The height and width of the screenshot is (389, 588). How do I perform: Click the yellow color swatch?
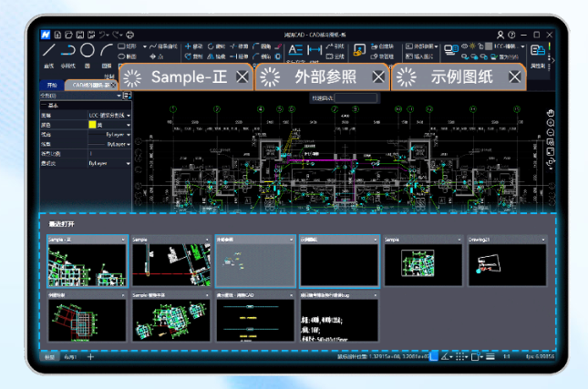(x=92, y=125)
